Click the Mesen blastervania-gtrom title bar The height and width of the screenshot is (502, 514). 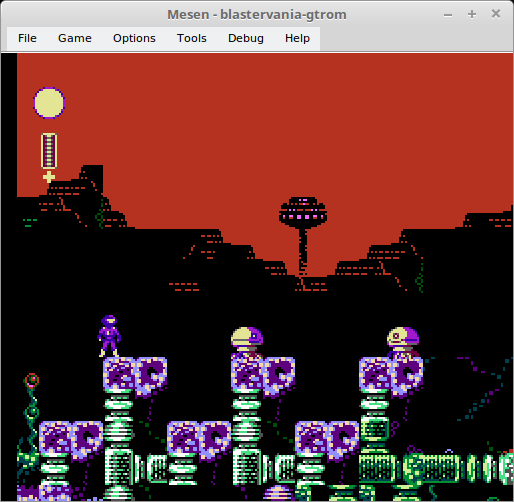tap(257, 15)
